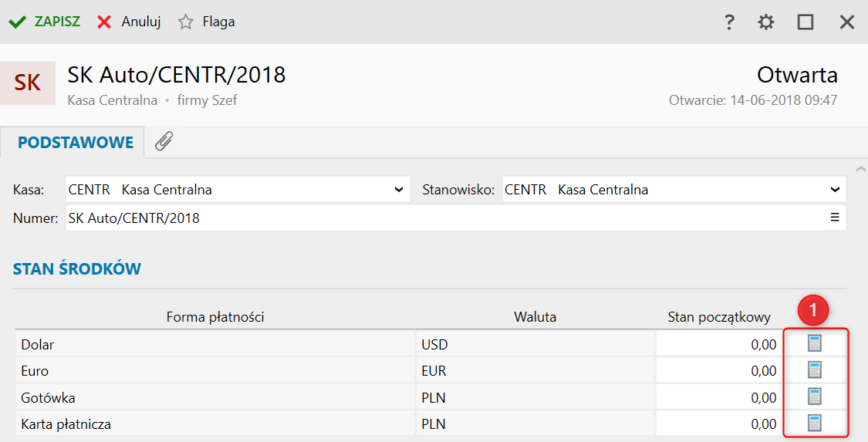This screenshot has height=442, width=868.
Task: Open calculator icon in Gotówka row
Action: (814, 396)
